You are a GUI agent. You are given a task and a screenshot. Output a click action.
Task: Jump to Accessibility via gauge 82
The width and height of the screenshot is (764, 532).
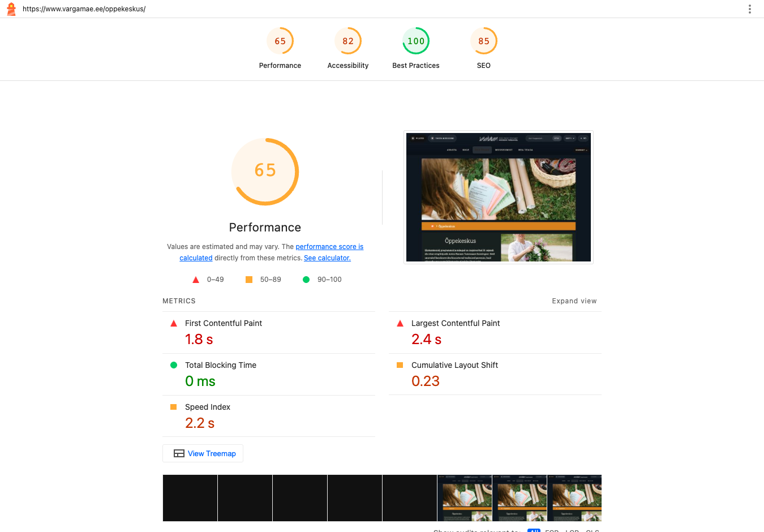point(348,41)
